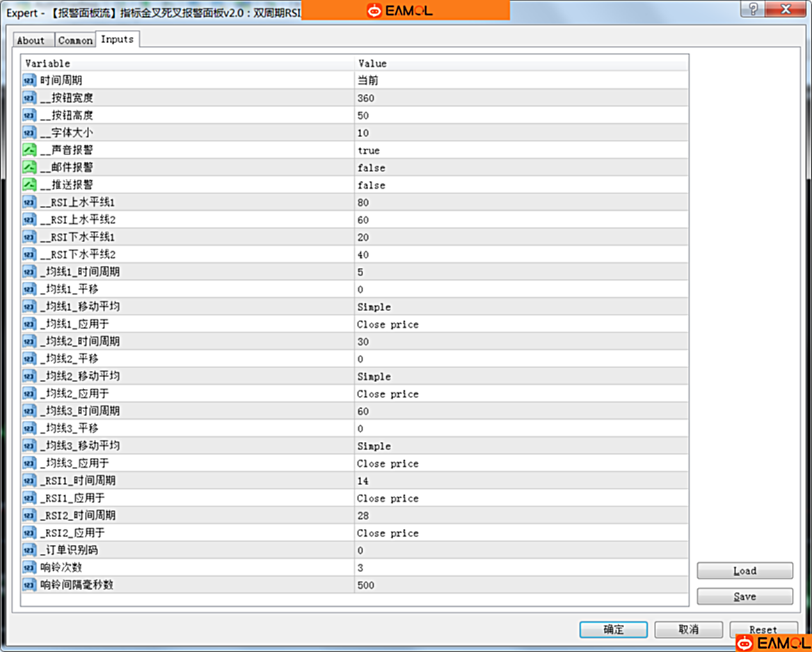The height and width of the screenshot is (652, 812).
Task: Toggle __邮件报警 value false
Action: [x=521, y=168]
